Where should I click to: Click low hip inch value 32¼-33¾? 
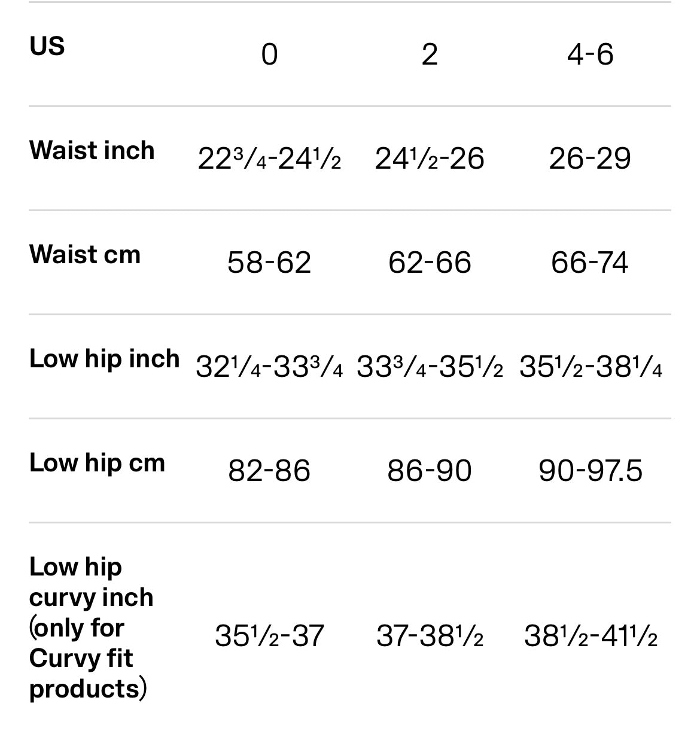(x=269, y=367)
